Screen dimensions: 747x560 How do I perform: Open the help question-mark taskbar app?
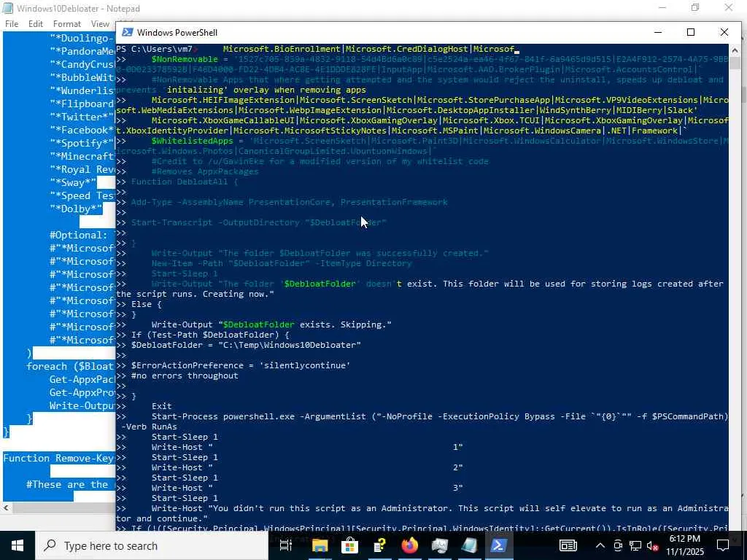point(379,545)
